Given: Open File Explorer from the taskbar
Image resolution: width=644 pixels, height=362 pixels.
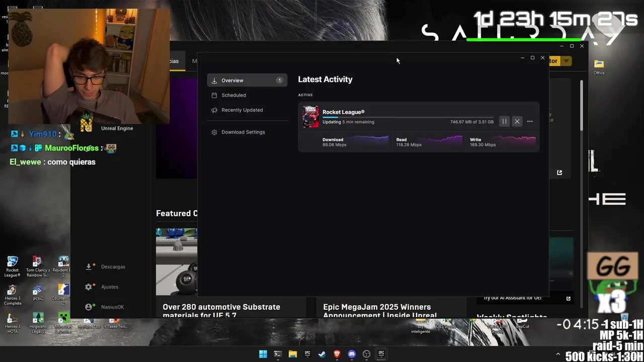Looking at the screenshot, I should click(x=292, y=354).
